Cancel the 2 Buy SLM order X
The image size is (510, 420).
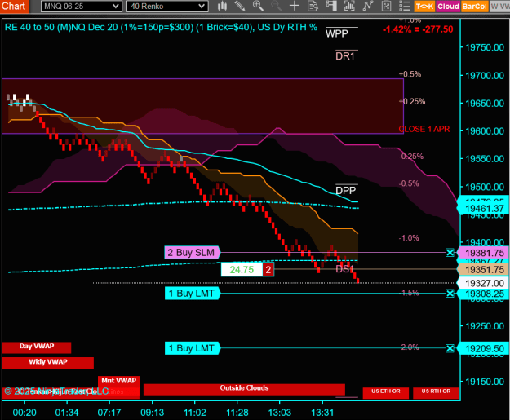[x=450, y=252]
